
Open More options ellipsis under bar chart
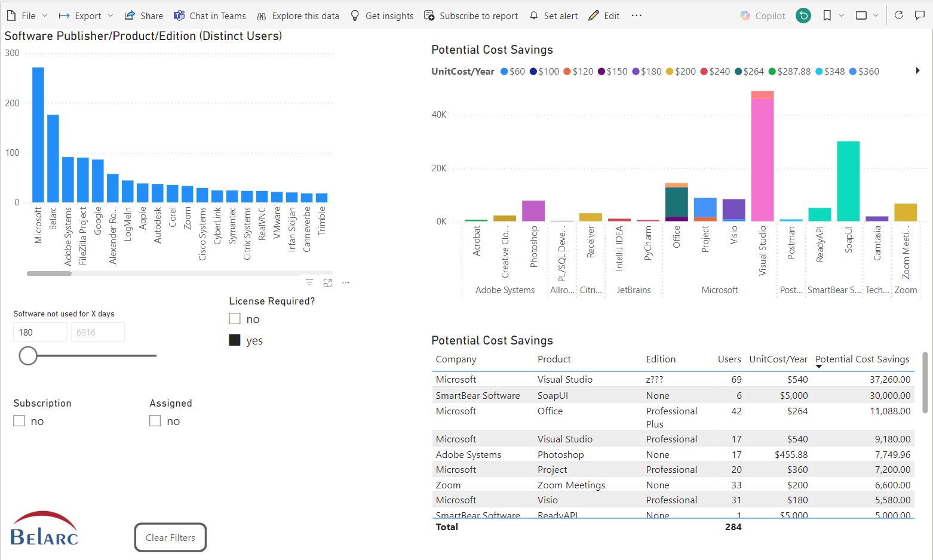click(x=346, y=282)
